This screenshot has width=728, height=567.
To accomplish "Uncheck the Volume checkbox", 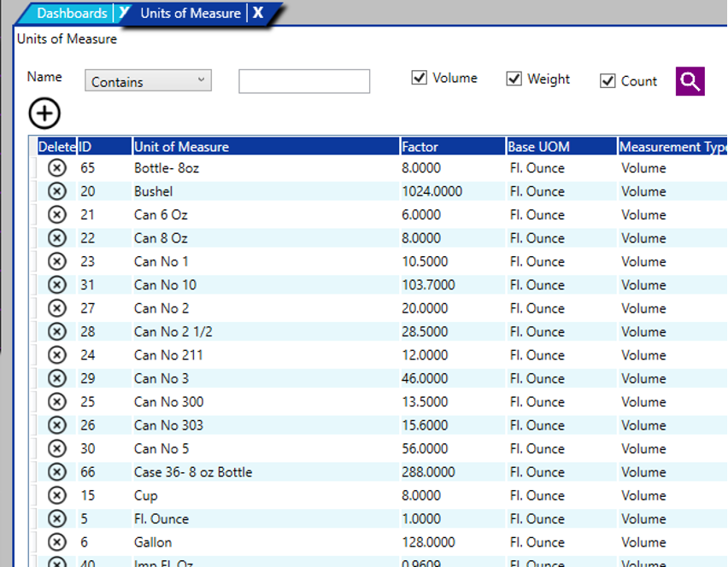I will tap(420, 79).
